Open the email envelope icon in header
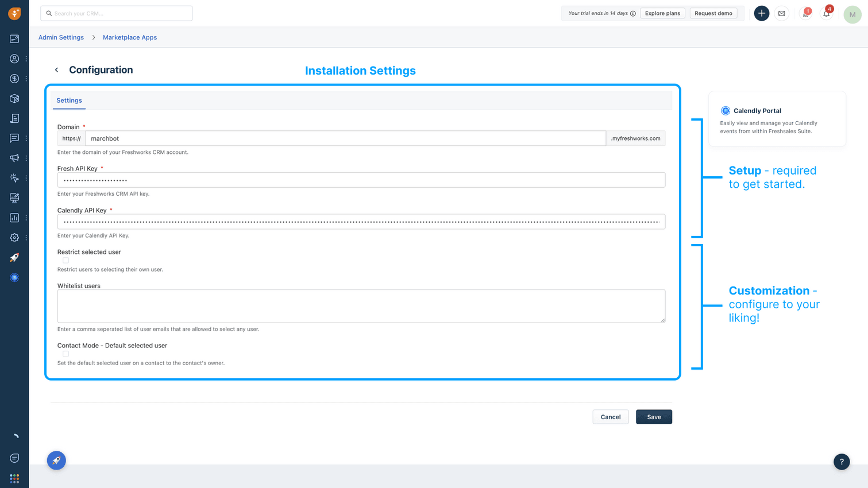Viewport: 868px width, 488px height. [x=781, y=13]
